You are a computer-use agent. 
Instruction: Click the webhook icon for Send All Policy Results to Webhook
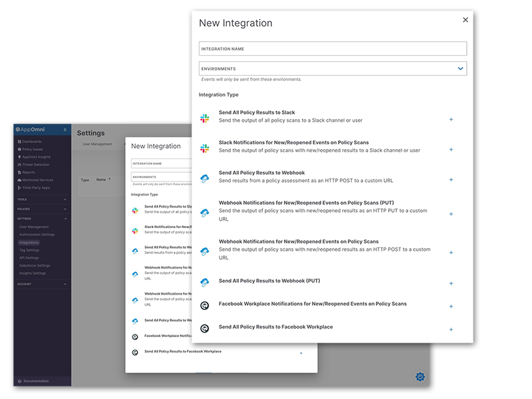pos(205,179)
